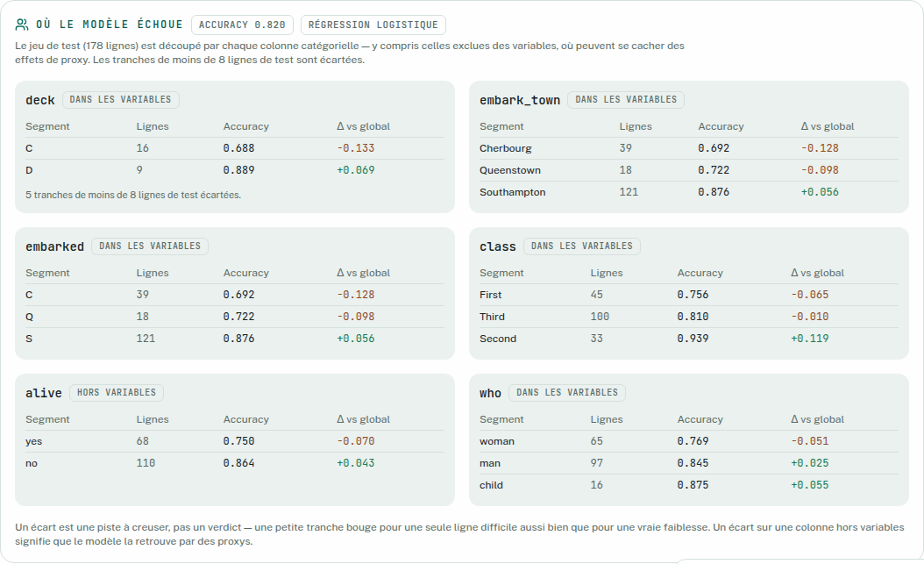This screenshot has height=564, width=924.
Task: Click the note '5 tranches de moins de 8 lignes'
Action: (x=133, y=195)
